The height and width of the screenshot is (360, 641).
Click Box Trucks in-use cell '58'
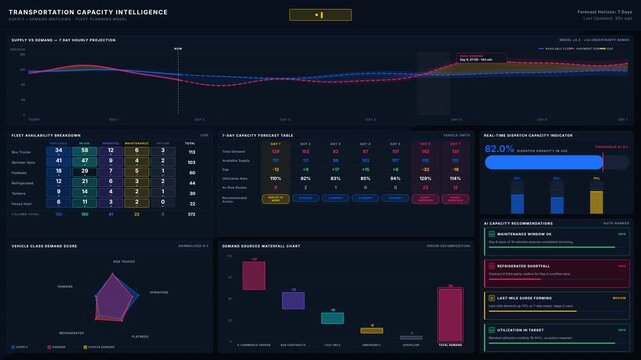[x=85, y=151]
